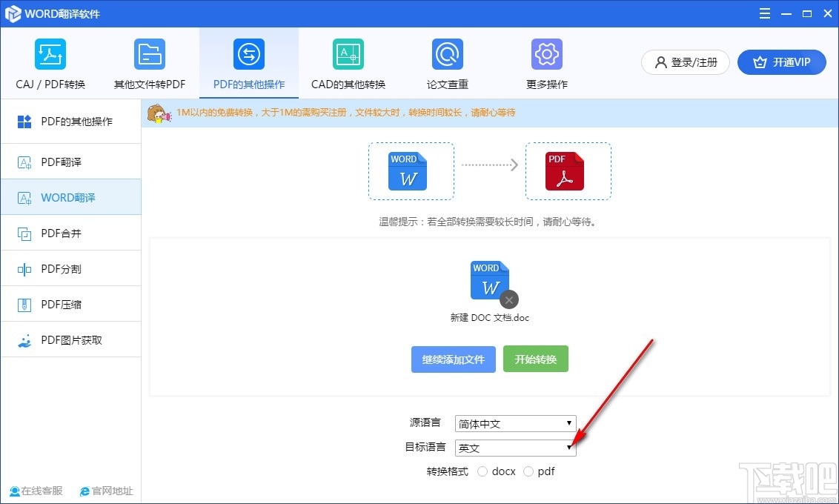Select the 其他文件转PDF tool
Viewport: 839px width, 504px height.
pyautogui.click(x=150, y=63)
